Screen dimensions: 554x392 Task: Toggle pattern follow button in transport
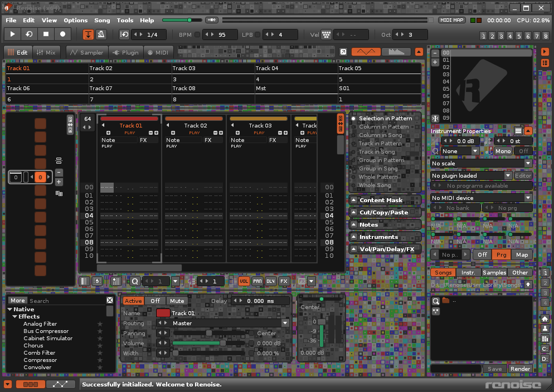click(x=88, y=34)
